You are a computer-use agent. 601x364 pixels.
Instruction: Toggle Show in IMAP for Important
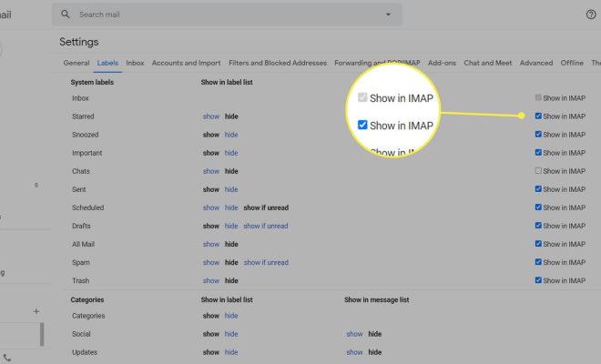point(538,153)
